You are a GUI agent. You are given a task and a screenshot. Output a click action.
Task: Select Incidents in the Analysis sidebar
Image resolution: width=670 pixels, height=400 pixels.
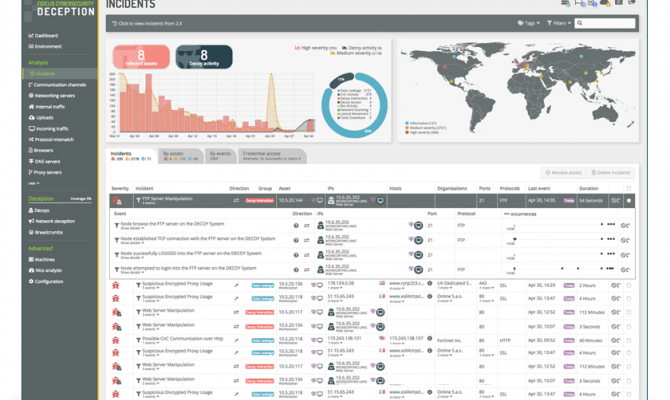(60, 74)
